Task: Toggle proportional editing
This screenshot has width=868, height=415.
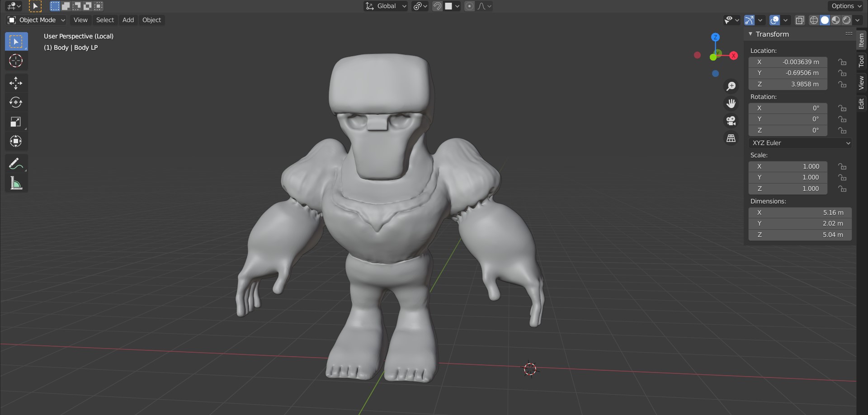Action: [x=469, y=6]
